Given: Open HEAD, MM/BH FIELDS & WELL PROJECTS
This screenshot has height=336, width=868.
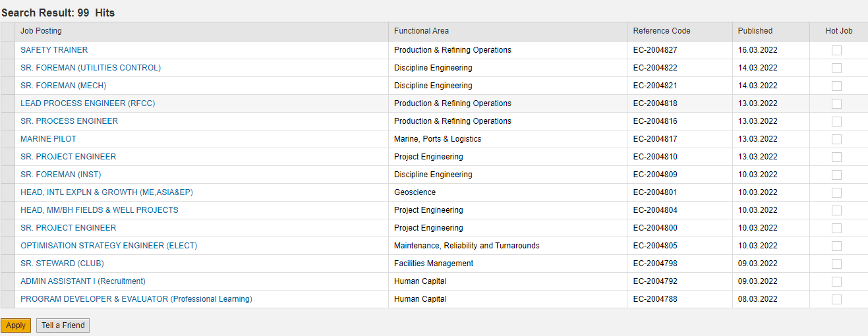Looking at the screenshot, I should click(x=99, y=210).
